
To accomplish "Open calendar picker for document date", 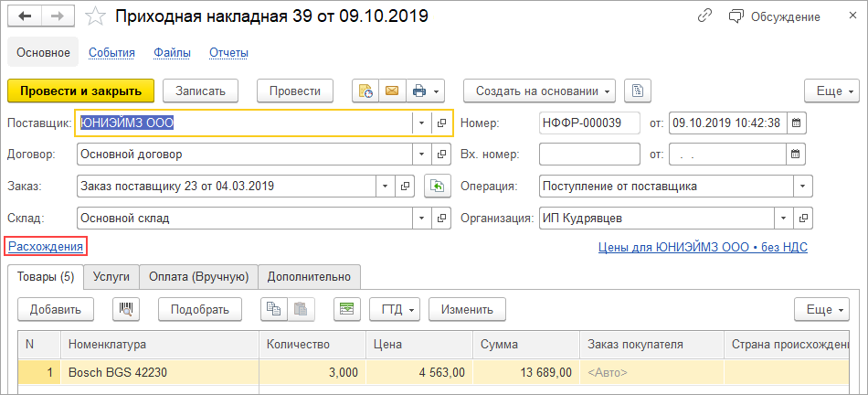I will click(x=796, y=123).
